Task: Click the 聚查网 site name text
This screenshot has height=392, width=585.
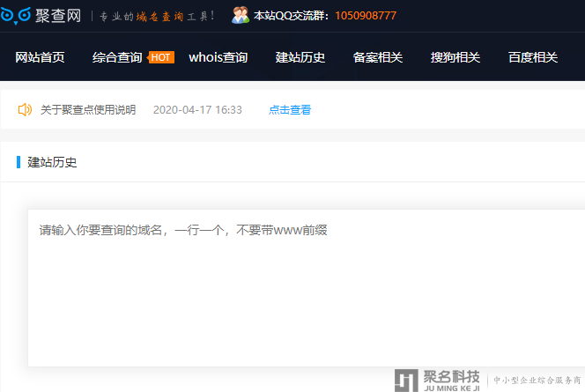Action: click(59, 16)
